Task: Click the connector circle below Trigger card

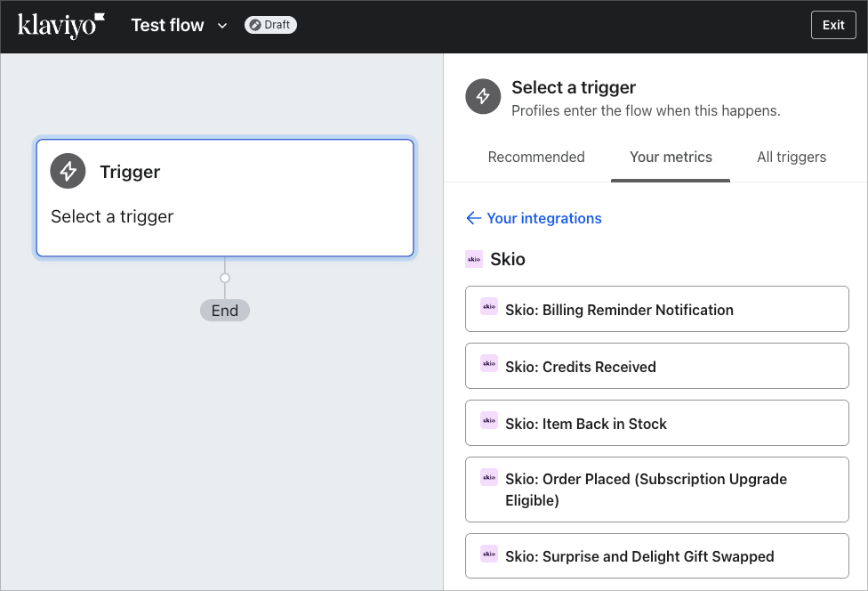Action: coord(225,278)
